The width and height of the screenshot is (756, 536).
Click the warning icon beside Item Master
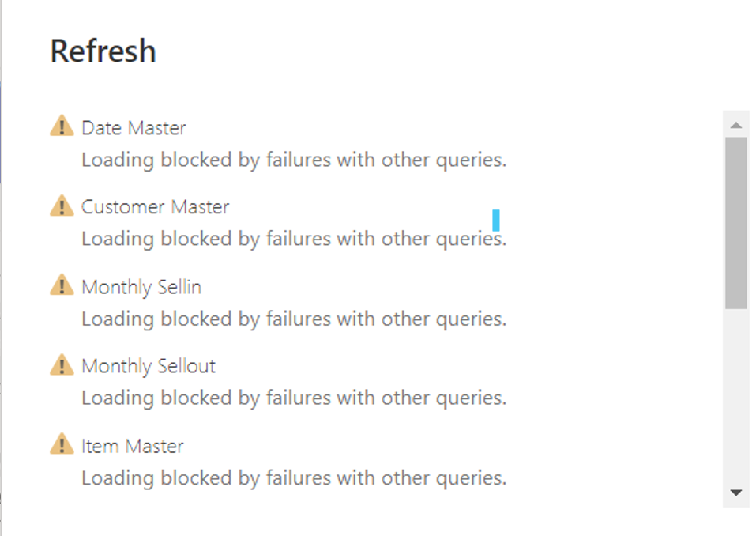(x=62, y=445)
